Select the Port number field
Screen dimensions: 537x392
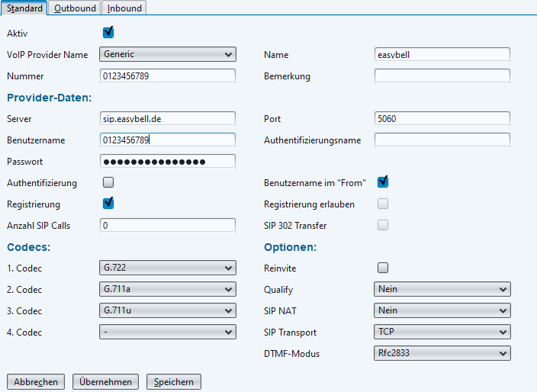442,118
